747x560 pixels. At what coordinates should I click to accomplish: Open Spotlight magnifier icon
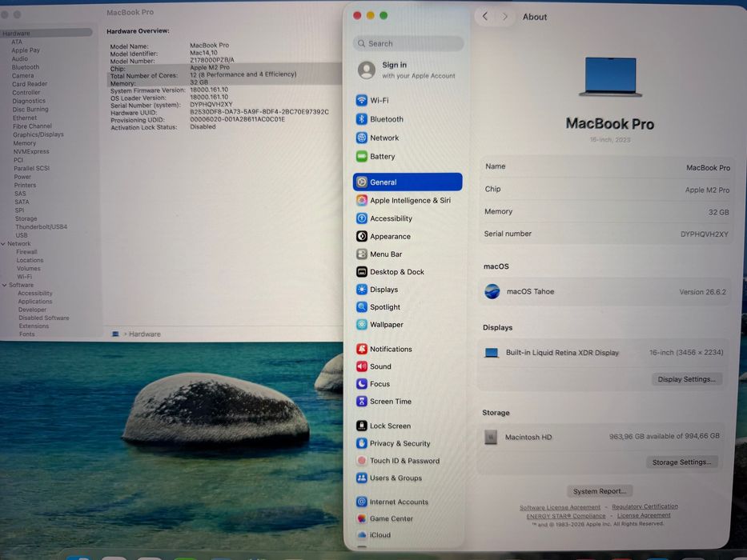pos(362,307)
